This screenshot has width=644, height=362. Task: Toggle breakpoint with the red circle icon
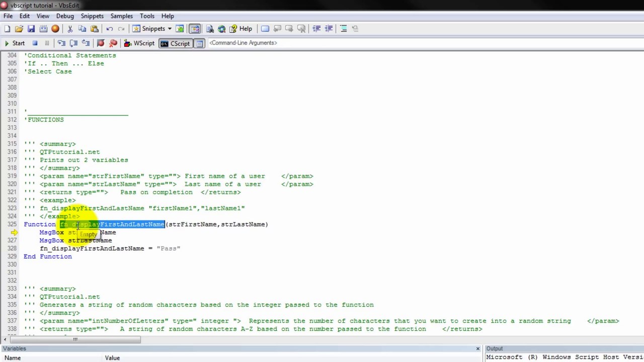(x=101, y=43)
